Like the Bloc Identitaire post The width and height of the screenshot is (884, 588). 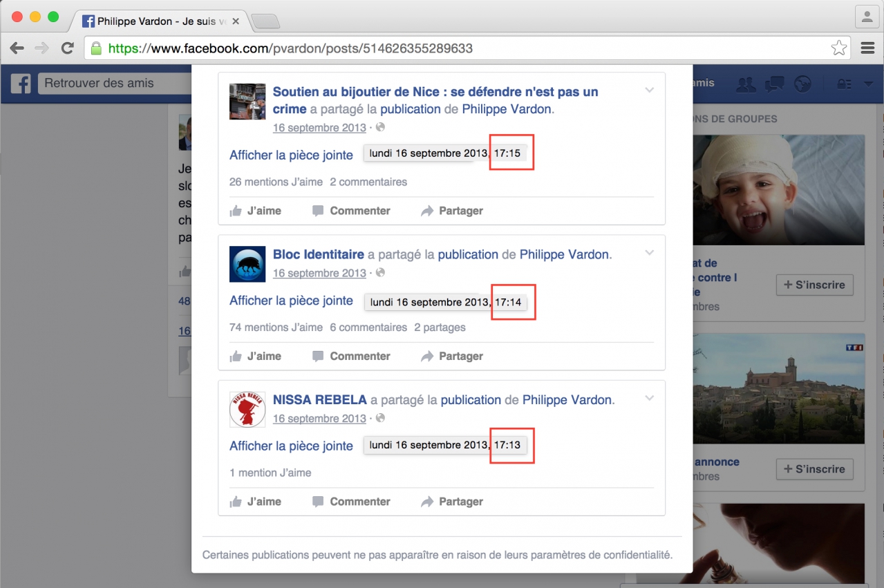click(x=256, y=356)
